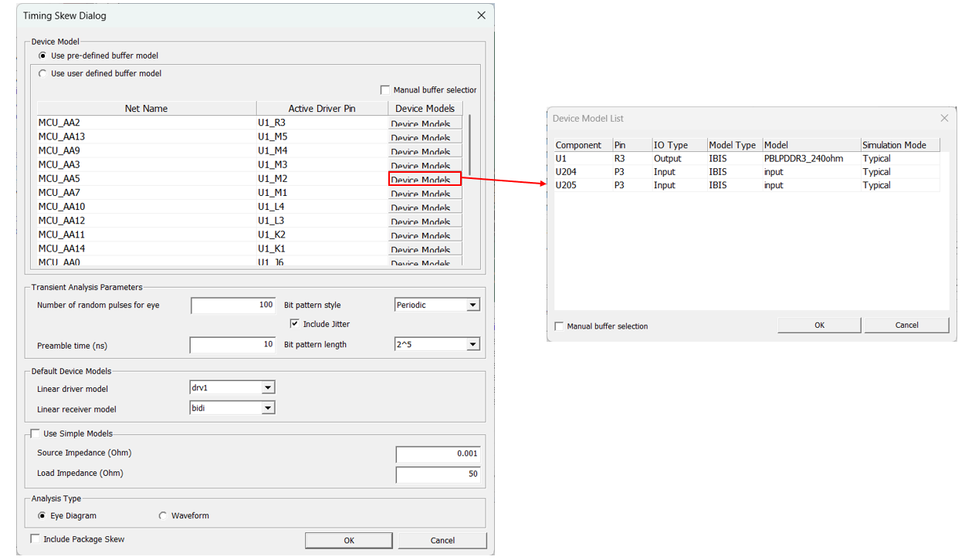Viewport: 965px width, 560px height.
Task: Select Use pre-defined buffer model option
Action: click(x=42, y=56)
